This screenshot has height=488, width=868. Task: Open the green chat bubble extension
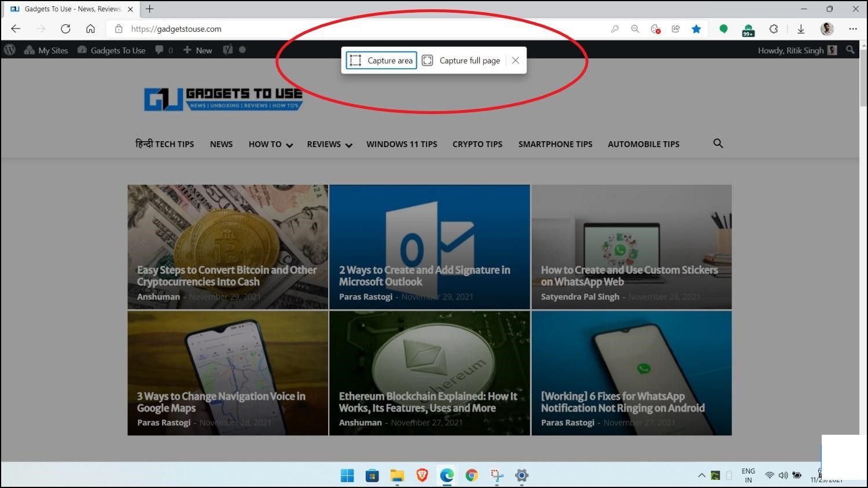[723, 28]
